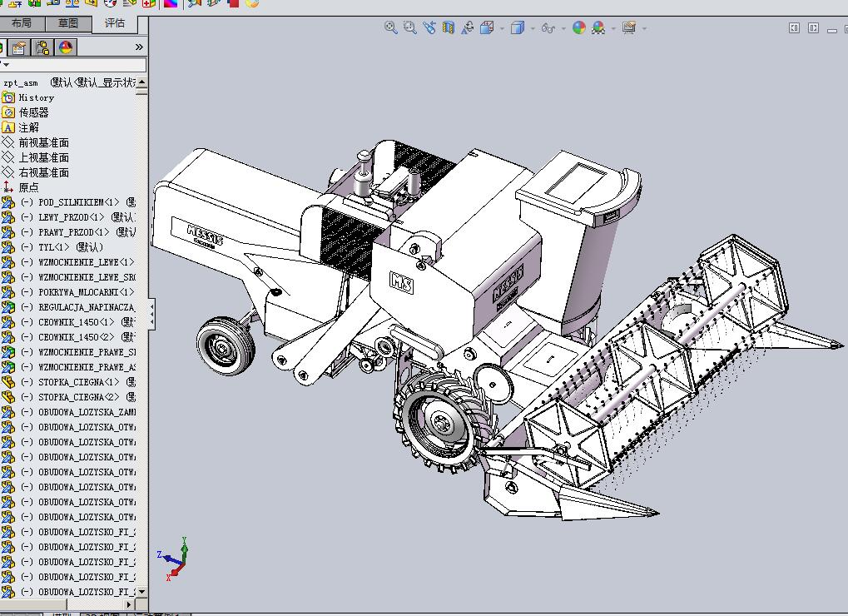Click the rainbow gradient color swatch icon

[170, 3]
